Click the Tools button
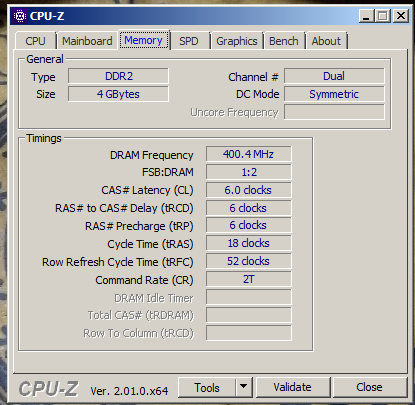 click(x=207, y=388)
